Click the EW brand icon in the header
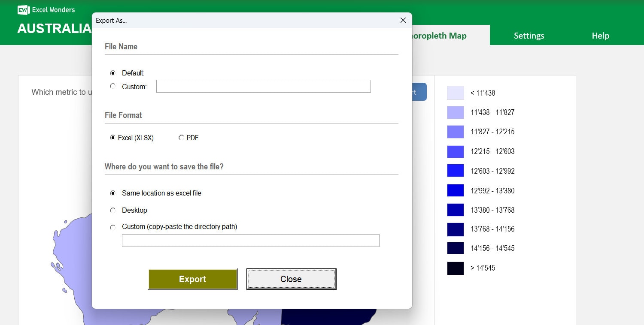Image resolution: width=644 pixels, height=325 pixels. pyautogui.click(x=23, y=9)
